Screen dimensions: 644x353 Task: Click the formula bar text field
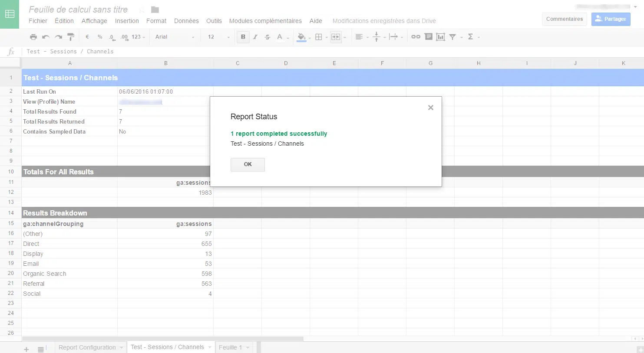pyautogui.click(x=304, y=51)
